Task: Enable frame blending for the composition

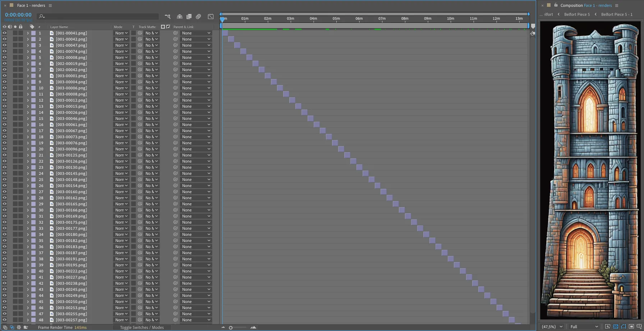Action: [189, 17]
